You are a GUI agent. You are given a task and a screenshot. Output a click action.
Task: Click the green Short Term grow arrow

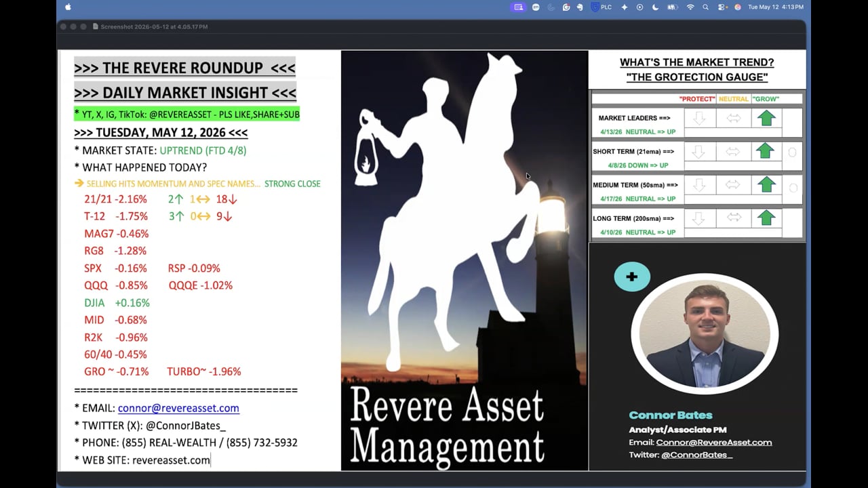[x=766, y=151]
